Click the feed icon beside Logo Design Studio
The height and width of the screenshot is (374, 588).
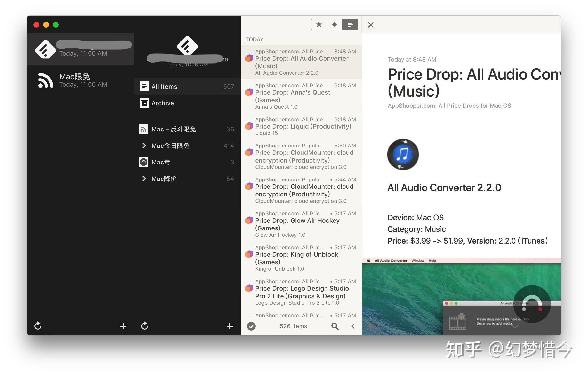(x=249, y=288)
